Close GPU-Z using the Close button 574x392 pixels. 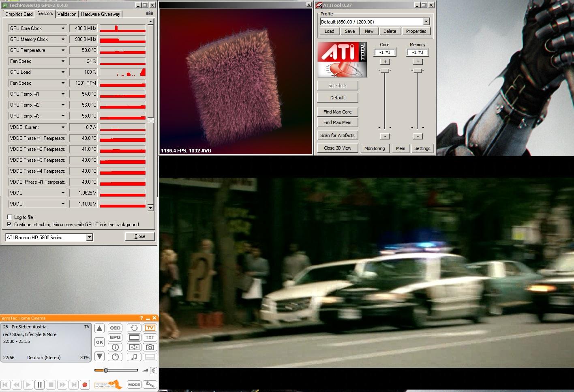click(140, 236)
